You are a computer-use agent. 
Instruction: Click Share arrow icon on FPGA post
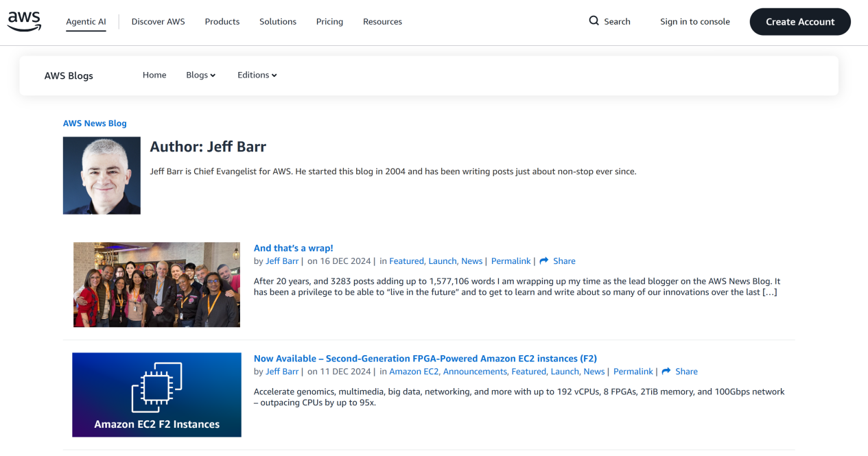(x=666, y=372)
